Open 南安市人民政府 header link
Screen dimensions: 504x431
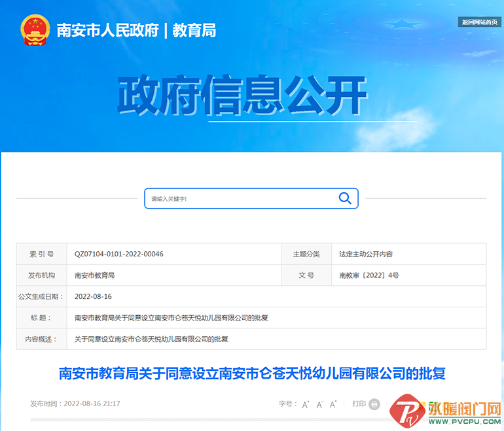click(108, 31)
